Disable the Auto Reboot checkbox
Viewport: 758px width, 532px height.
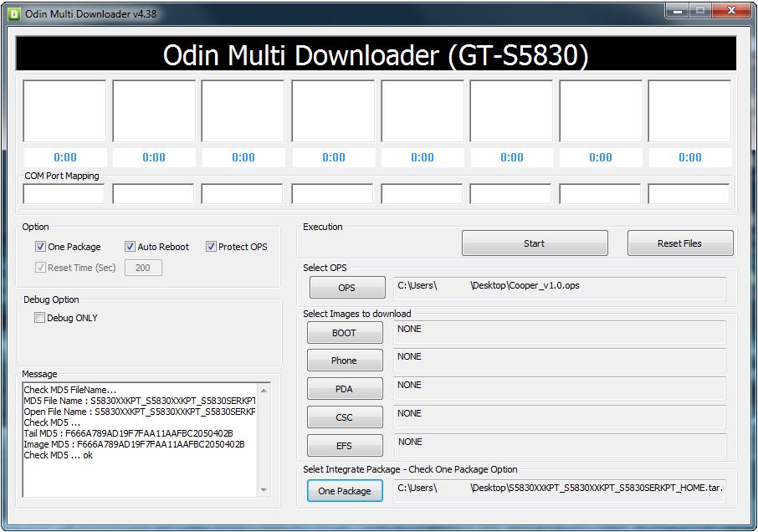tap(130, 247)
